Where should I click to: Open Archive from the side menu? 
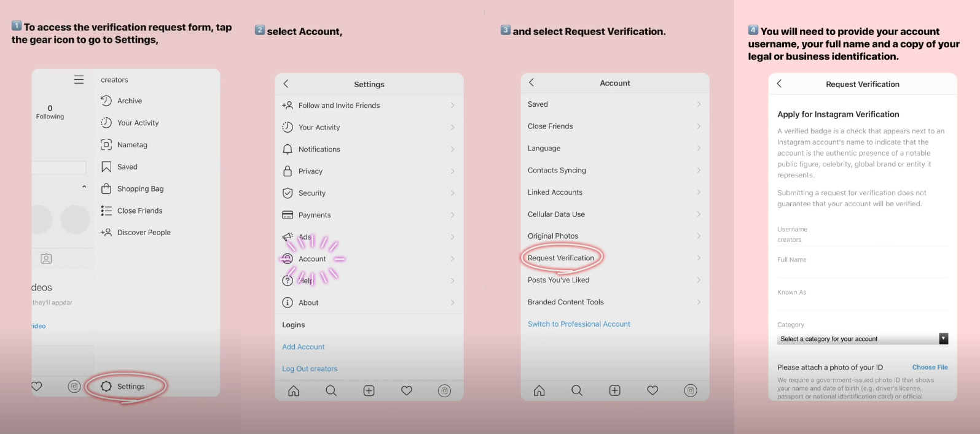click(130, 101)
